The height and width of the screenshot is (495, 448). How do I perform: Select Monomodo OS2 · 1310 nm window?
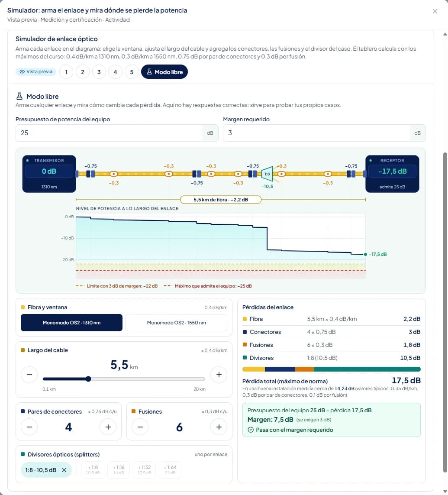tap(71, 323)
